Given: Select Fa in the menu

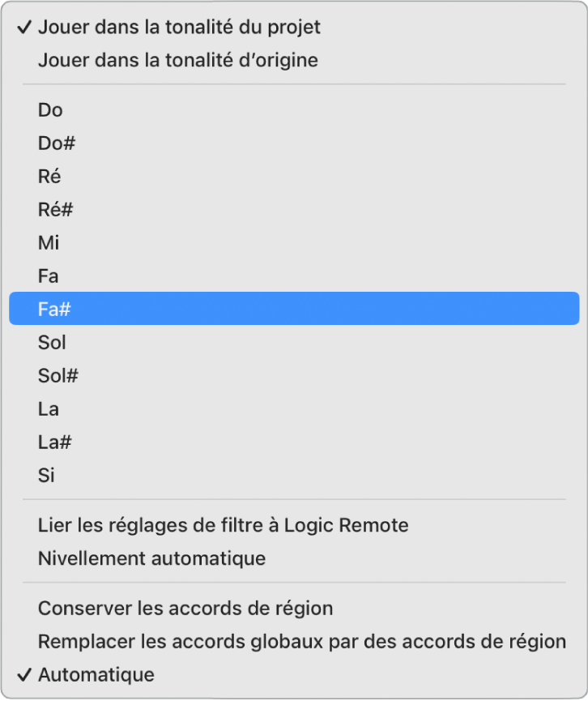Looking at the screenshot, I should pos(49,276).
